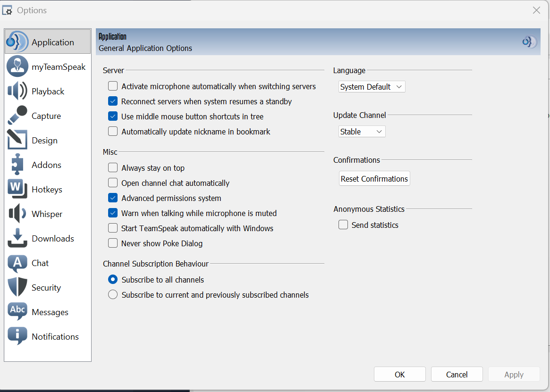550x392 pixels.
Task: Open the Design pencil icon page
Action: (17, 140)
